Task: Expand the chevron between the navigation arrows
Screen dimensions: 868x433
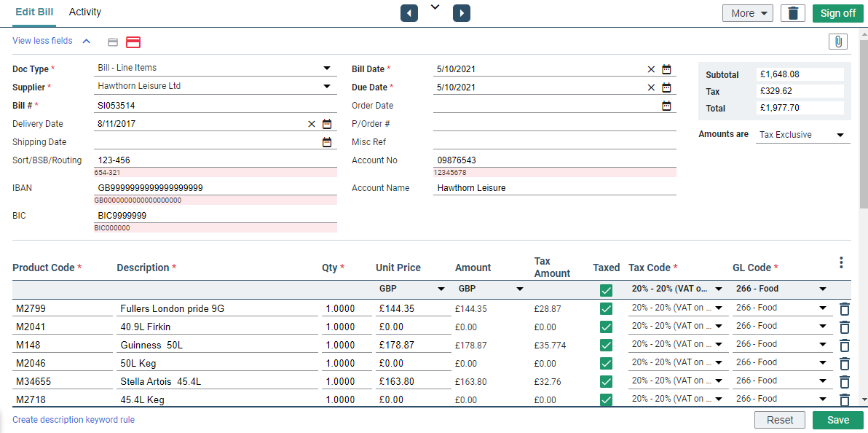Action: (435, 7)
